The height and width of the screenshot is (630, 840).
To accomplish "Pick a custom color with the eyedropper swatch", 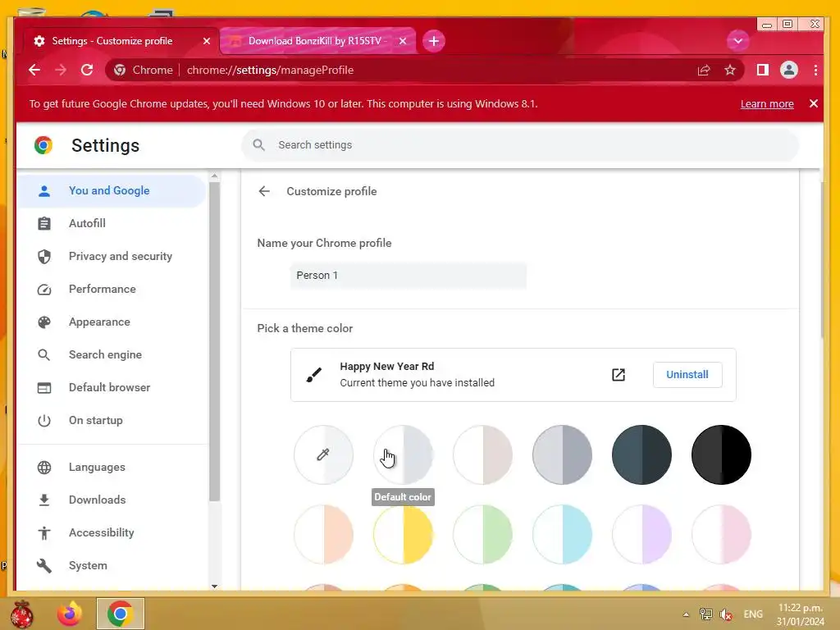I will point(323,454).
